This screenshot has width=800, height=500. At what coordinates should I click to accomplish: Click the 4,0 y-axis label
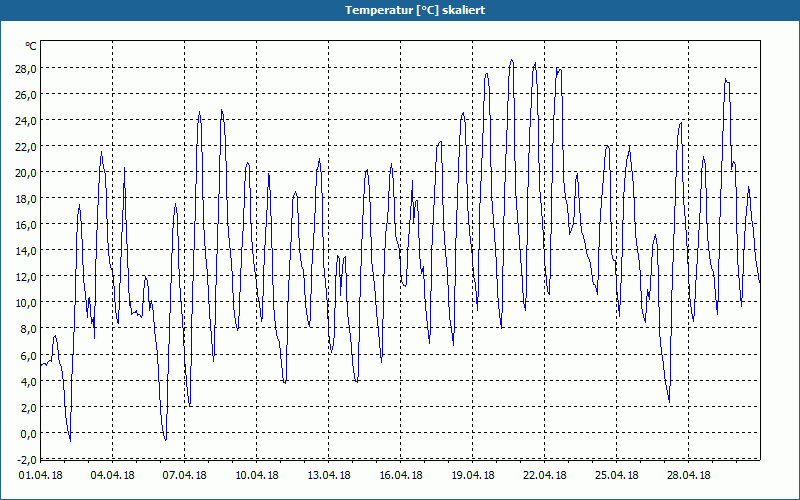pyautogui.click(x=28, y=382)
